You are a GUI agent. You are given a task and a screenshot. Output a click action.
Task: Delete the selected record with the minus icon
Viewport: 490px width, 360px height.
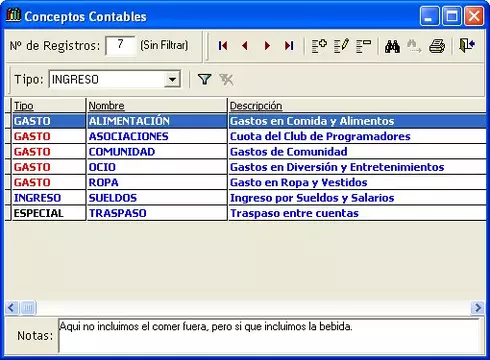coord(363,46)
